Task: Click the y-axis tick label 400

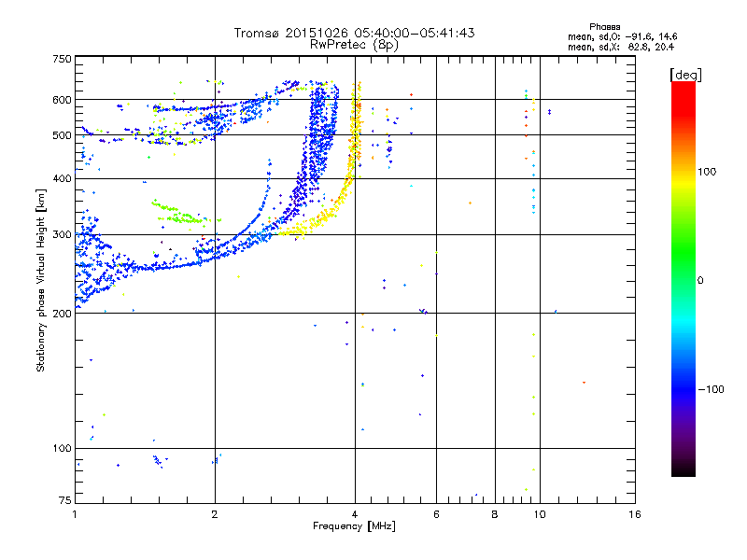Action: pos(62,178)
